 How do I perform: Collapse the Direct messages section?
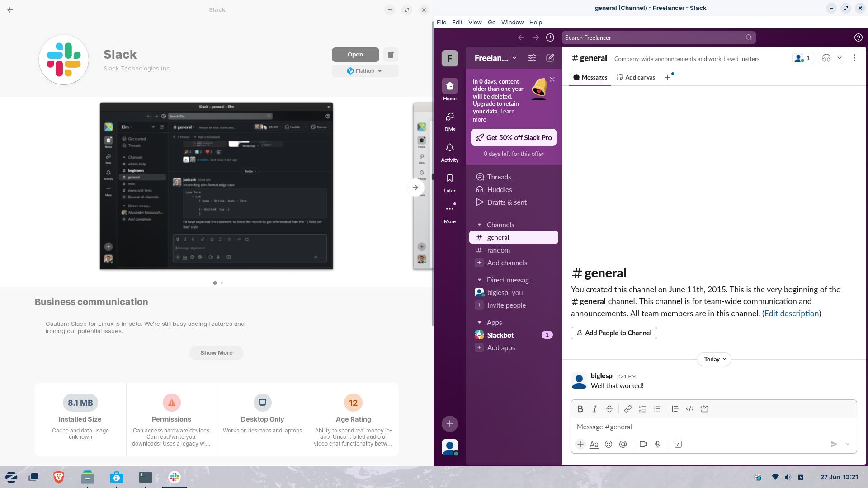479,280
